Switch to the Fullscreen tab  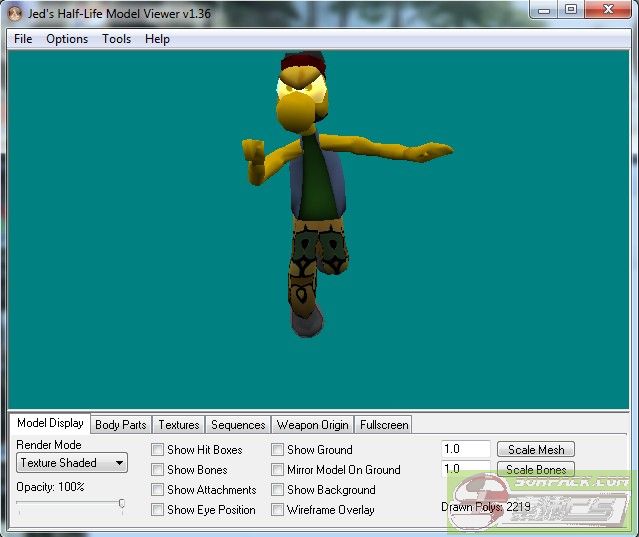pos(384,425)
